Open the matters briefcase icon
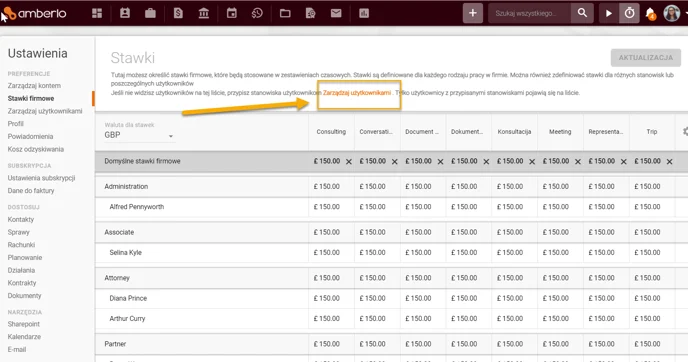Viewport: 688px width, 362px height. point(150,13)
